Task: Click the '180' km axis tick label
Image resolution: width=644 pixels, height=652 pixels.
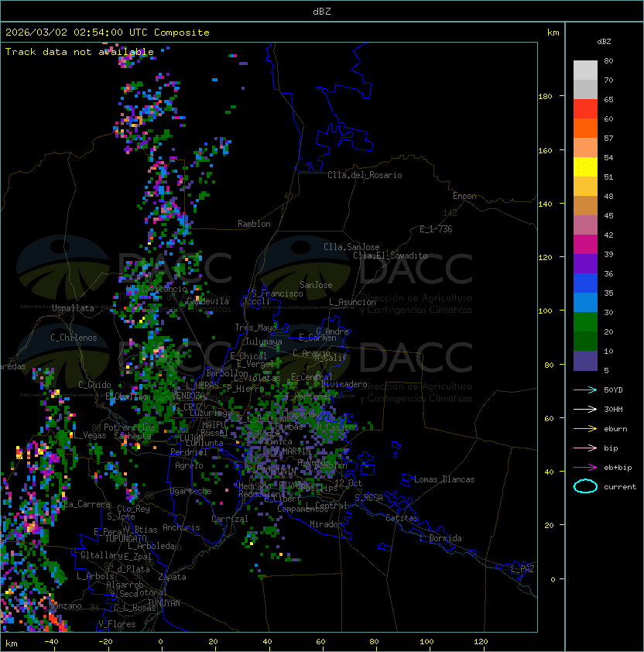Action: coord(545,97)
